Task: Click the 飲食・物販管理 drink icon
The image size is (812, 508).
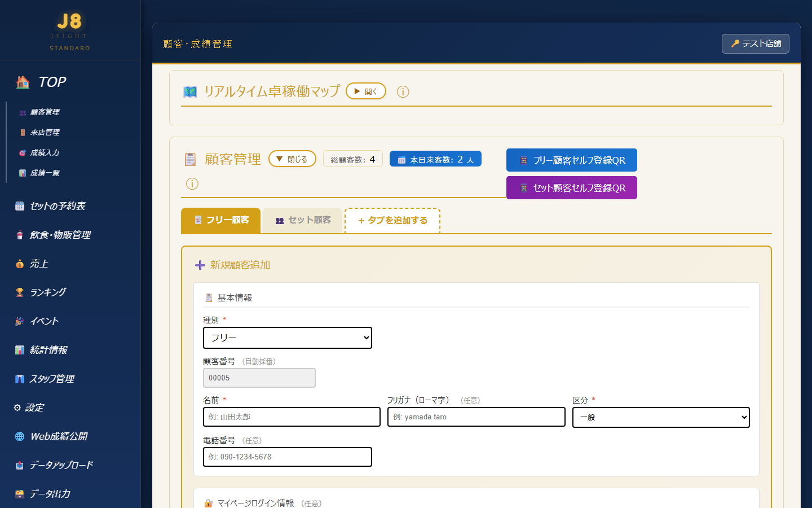Action: point(20,235)
